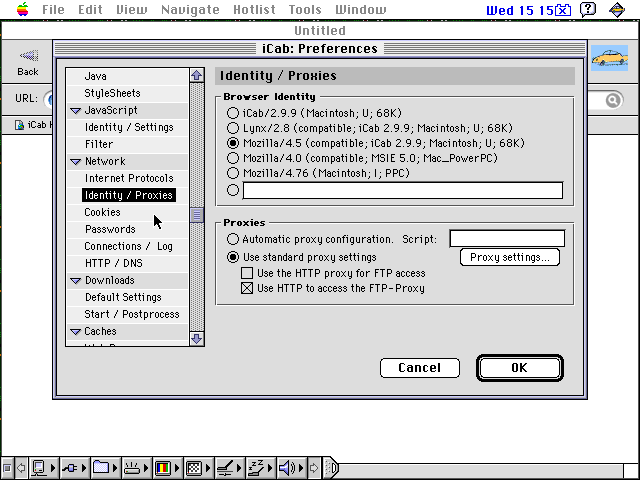Select Mozilla/4.76 Macintosh PPC identity

point(233,173)
